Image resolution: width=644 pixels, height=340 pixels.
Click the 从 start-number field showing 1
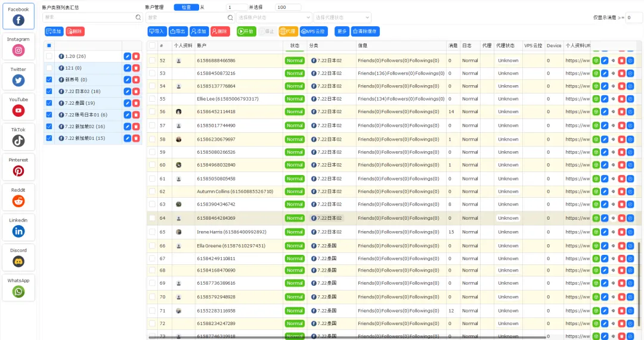pyautogui.click(x=237, y=7)
